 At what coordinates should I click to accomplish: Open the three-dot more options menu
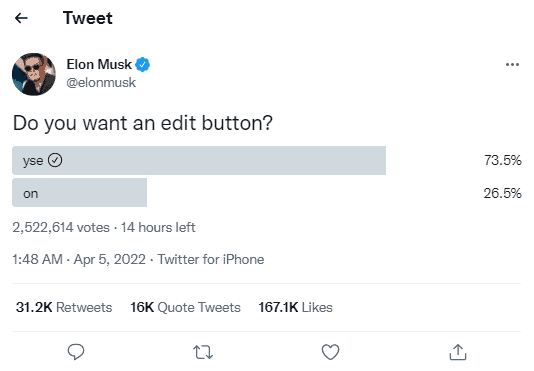pyautogui.click(x=512, y=64)
